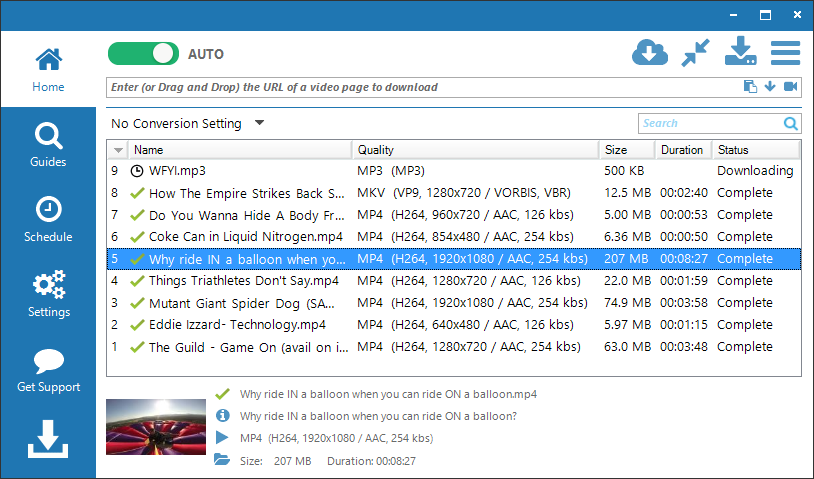Click the green checkmark in details panel
The height and width of the screenshot is (479, 814).
click(222, 394)
